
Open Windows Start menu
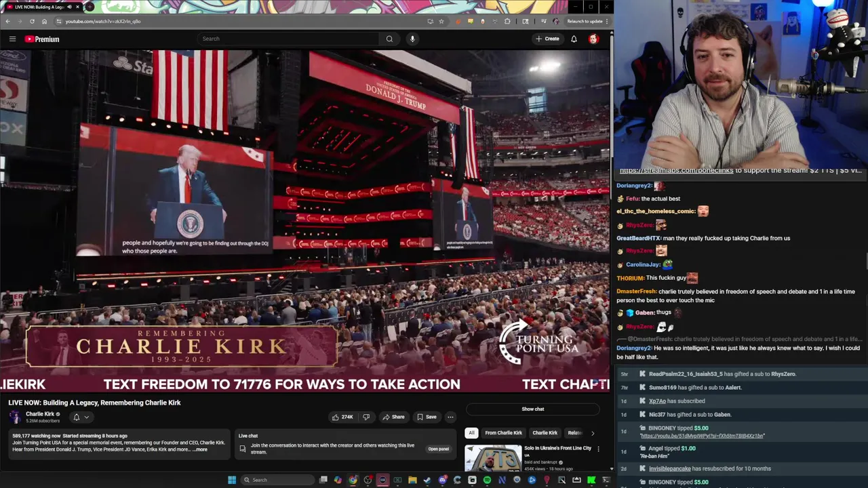coord(232,480)
